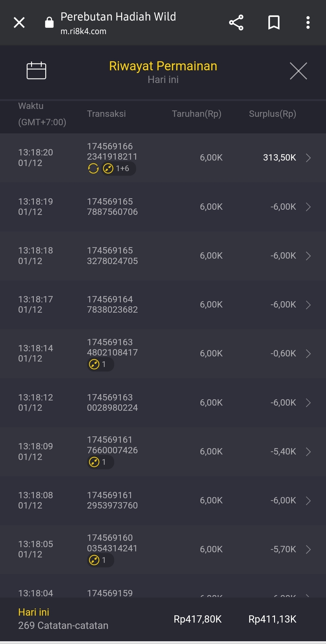The height and width of the screenshot is (644, 326).
Task: Open the calendar date picker icon
Action: coord(36,71)
